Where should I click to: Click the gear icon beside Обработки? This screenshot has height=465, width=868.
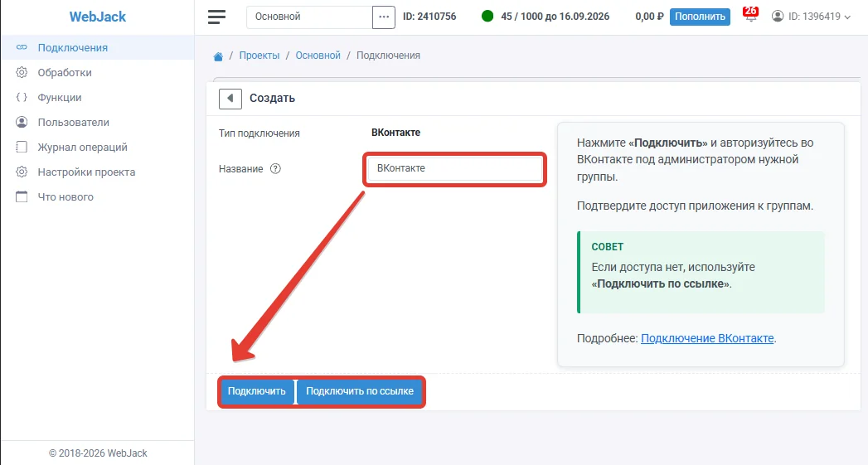pos(22,72)
